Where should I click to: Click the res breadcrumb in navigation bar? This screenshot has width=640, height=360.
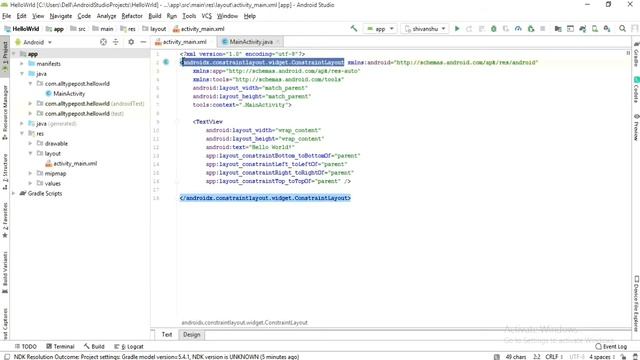tap(128, 29)
